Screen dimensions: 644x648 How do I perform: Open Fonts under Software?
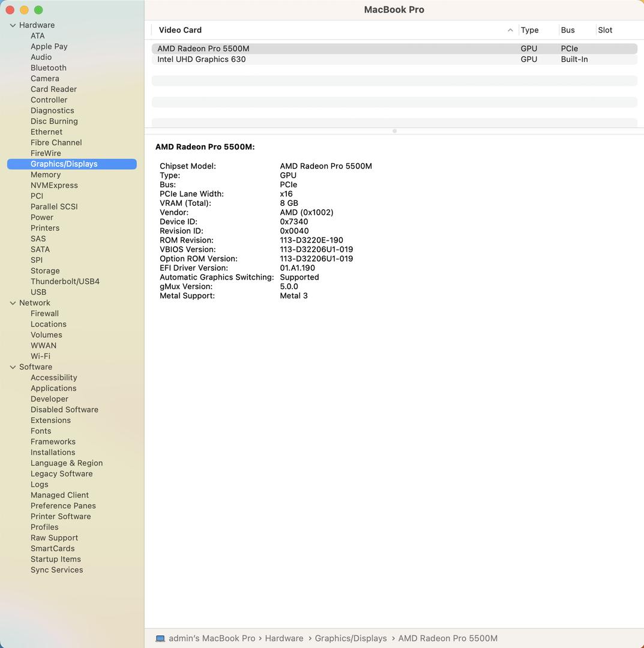41,431
